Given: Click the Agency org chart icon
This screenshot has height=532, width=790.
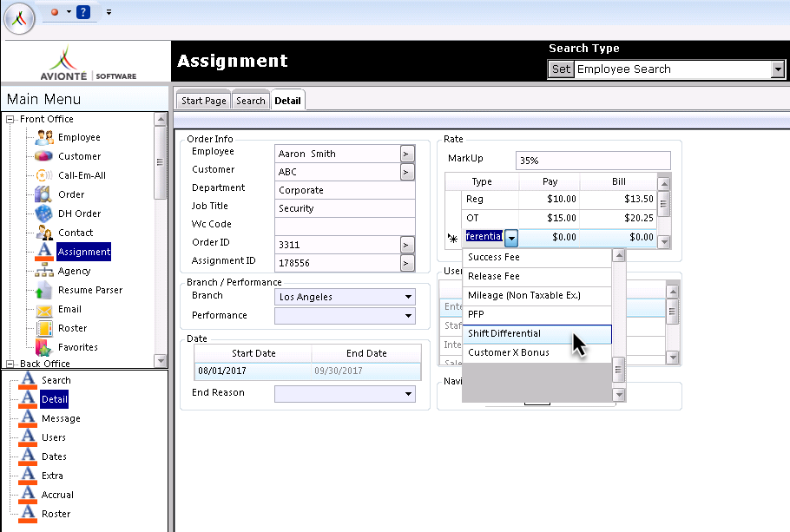Looking at the screenshot, I should point(43,271).
